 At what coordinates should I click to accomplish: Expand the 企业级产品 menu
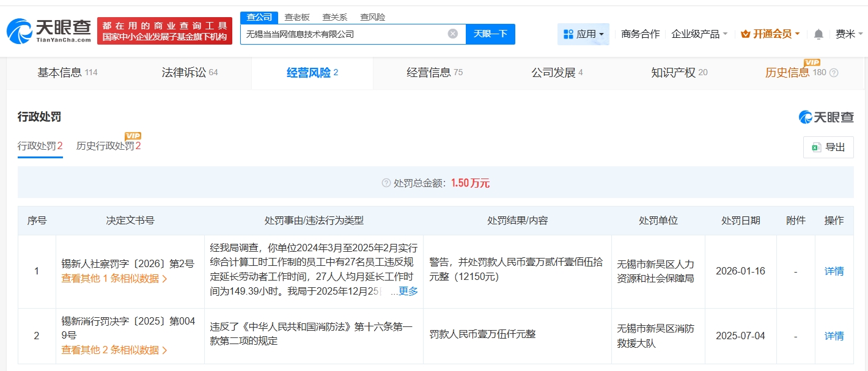click(699, 34)
